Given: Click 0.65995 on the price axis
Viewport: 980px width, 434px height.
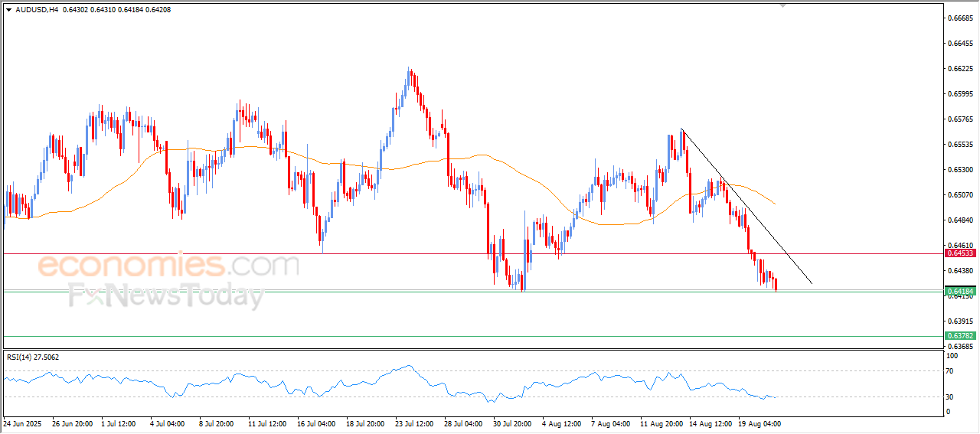Looking at the screenshot, I should 960,93.
